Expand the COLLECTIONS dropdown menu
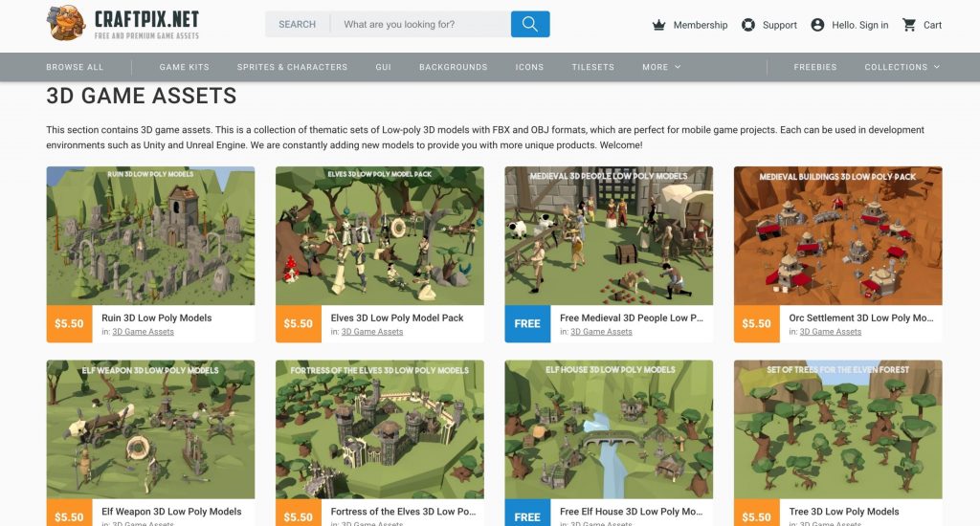Image resolution: width=980 pixels, height=526 pixels. coord(902,67)
